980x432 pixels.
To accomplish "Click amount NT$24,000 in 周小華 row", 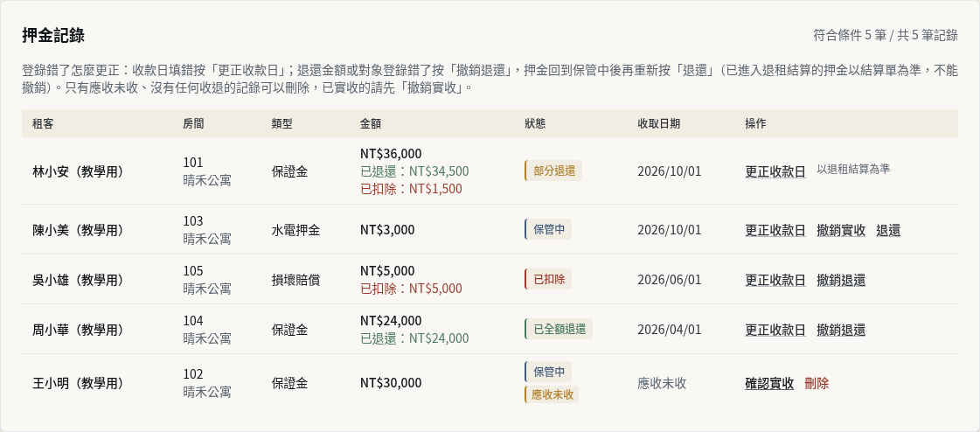I will pos(392,321).
